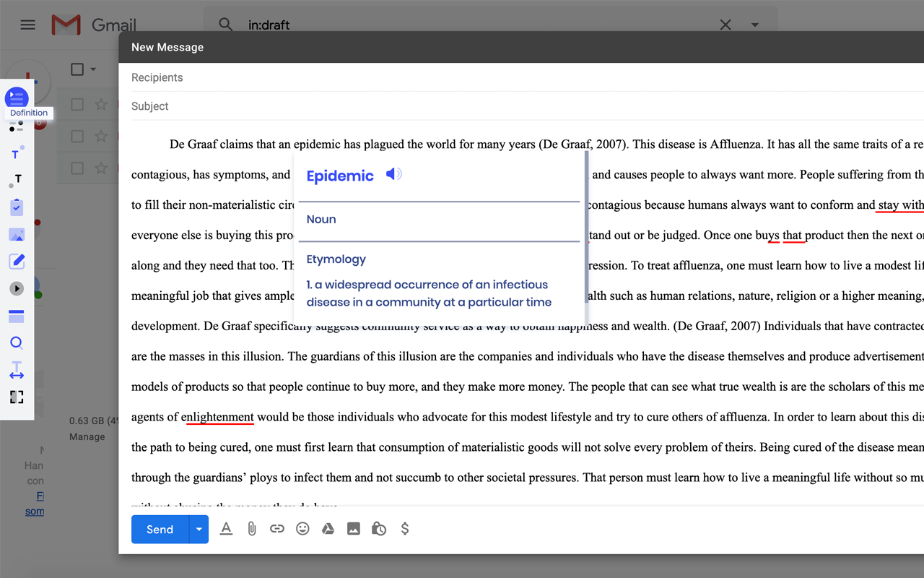Image resolution: width=924 pixels, height=578 pixels.
Task: Open advanced search options arrow
Action: tap(755, 25)
